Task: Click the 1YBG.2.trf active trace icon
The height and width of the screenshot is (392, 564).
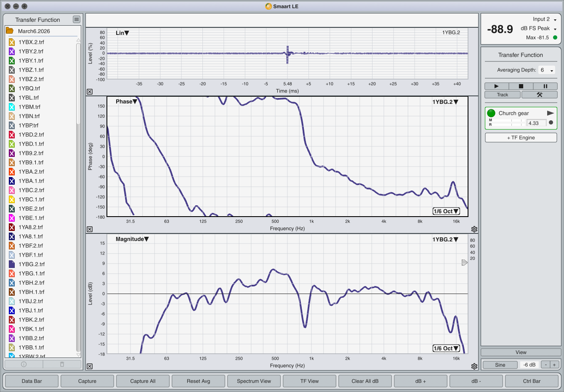Action: click(x=12, y=264)
